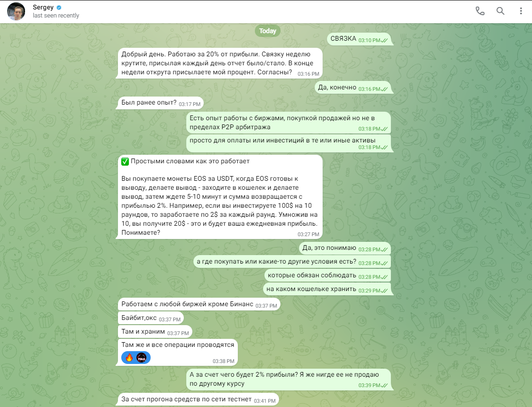
Task: Open Sergey's profile photo avatar
Action: point(16,11)
